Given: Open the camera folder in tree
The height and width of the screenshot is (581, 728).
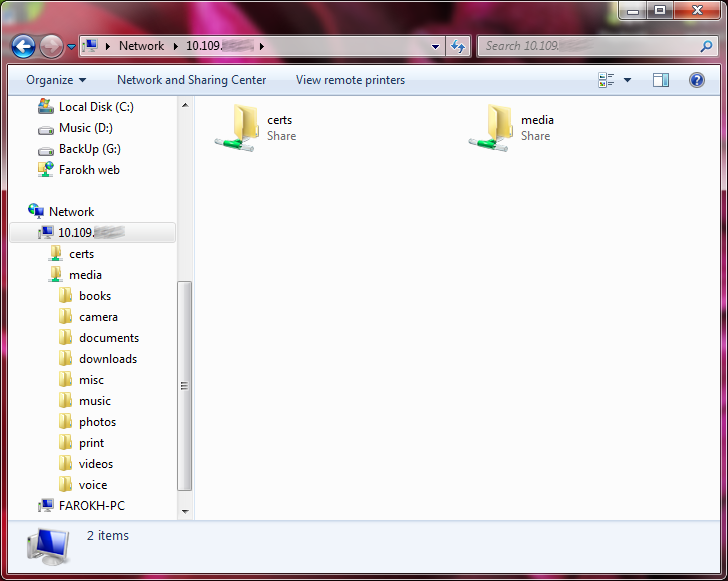Looking at the screenshot, I should (98, 317).
